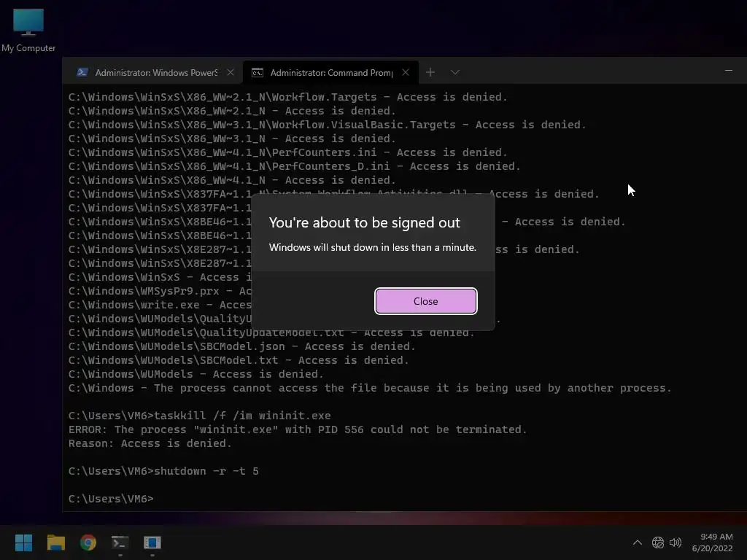Show hidden system tray icons
Screen dimensions: 747x560
pyautogui.click(x=638, y=542)
